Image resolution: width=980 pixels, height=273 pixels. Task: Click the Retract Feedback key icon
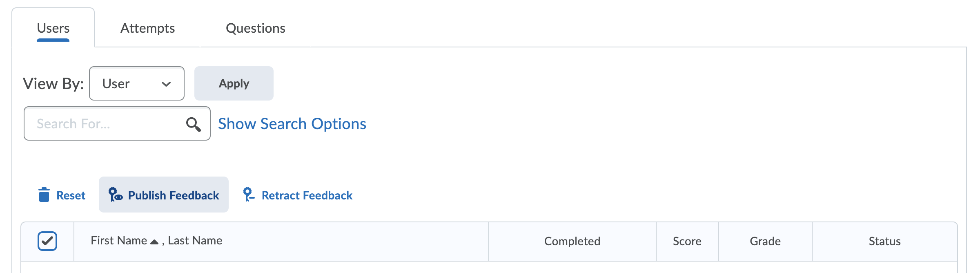click(248, 195)
